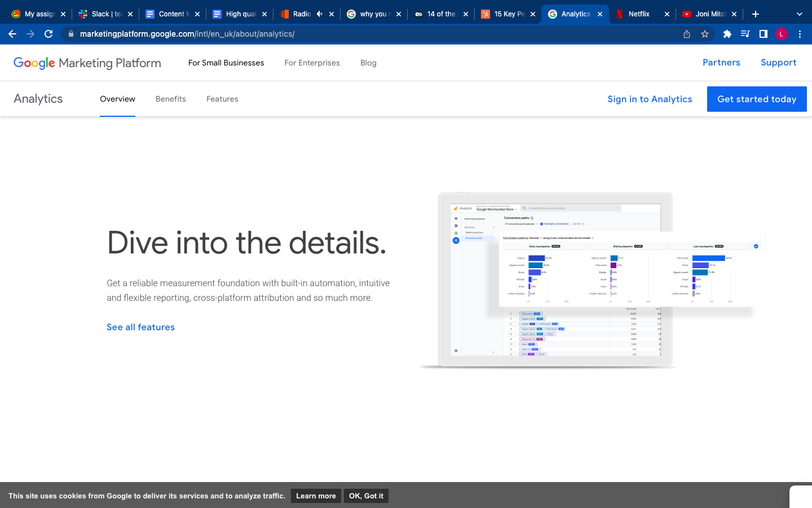812x508 pixels.
Task: Open the Chrome three-dot menu
Action: click(x=800, y=34)
